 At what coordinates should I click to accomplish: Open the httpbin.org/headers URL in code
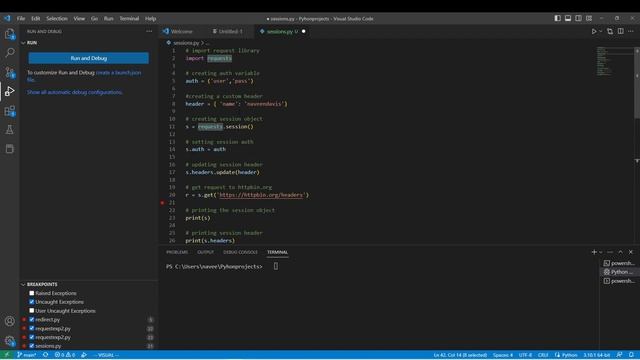(x=262, y=195)
